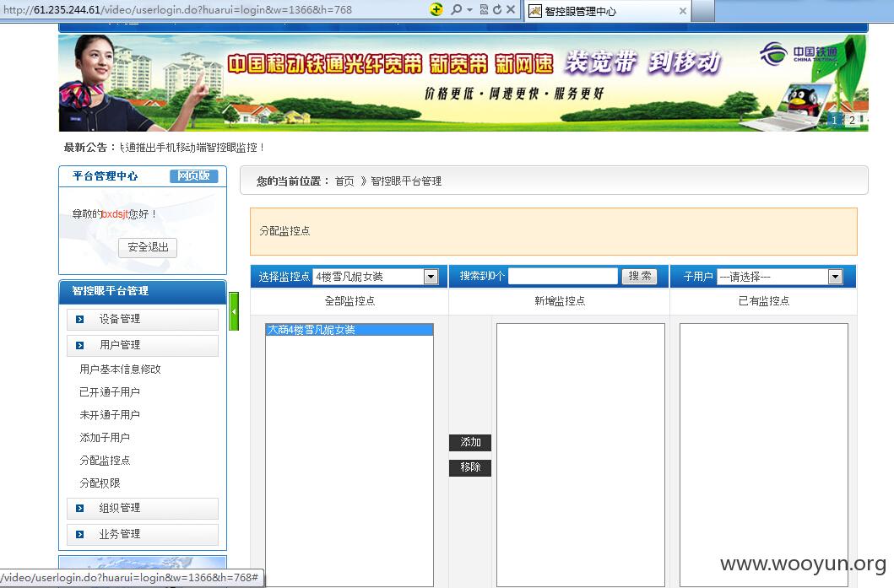This screenshot has width=894, height=588.
Task: Click the monitoring point search input field
Action: point(563,277)
